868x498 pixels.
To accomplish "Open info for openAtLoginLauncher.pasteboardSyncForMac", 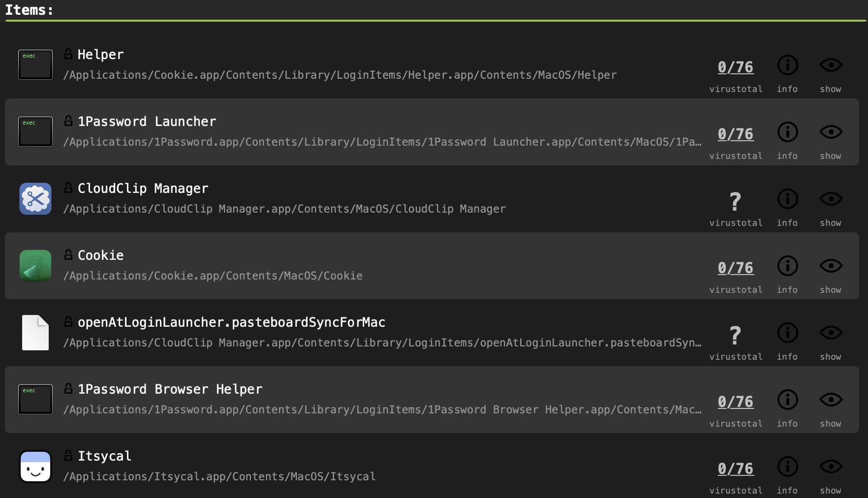I will click(x=787, y=333).
